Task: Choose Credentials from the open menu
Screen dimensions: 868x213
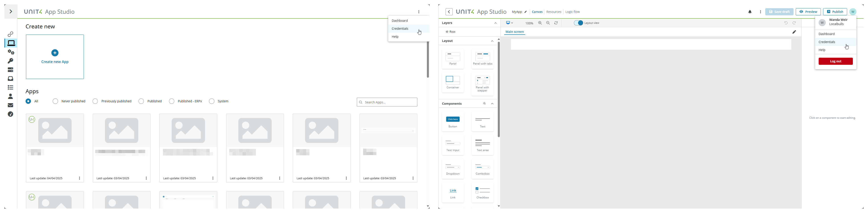Action: pos(400,29)
